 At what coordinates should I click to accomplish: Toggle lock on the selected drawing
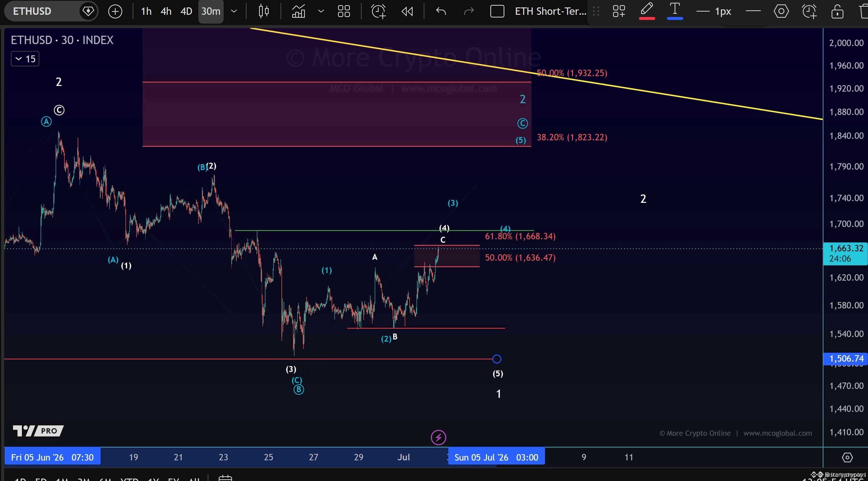tap(837, 12)
